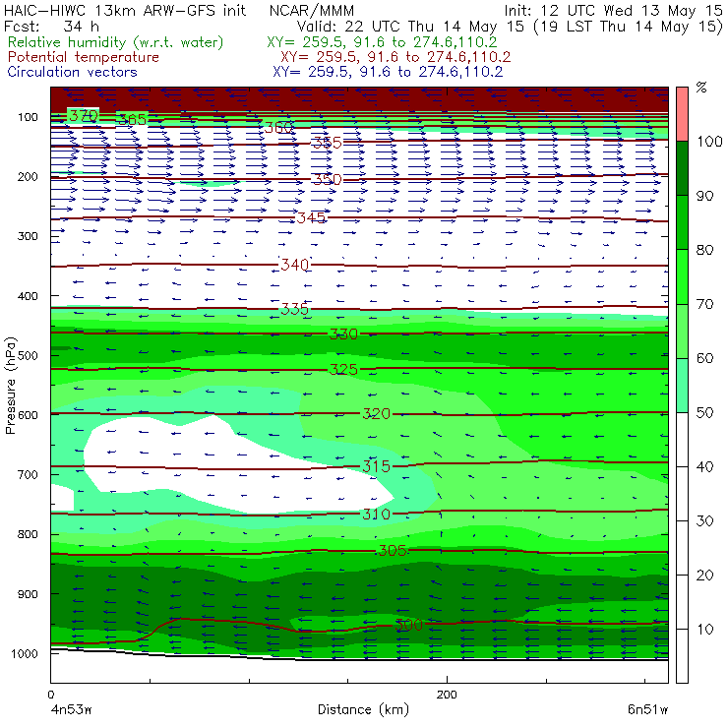Click the 315 contour label
The height and width of the screenshot is (728, 728).
pos(376,466)
